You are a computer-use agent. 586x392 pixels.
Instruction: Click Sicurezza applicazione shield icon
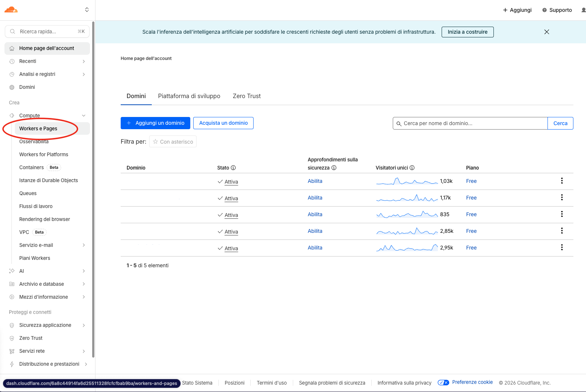click(12, 325)
